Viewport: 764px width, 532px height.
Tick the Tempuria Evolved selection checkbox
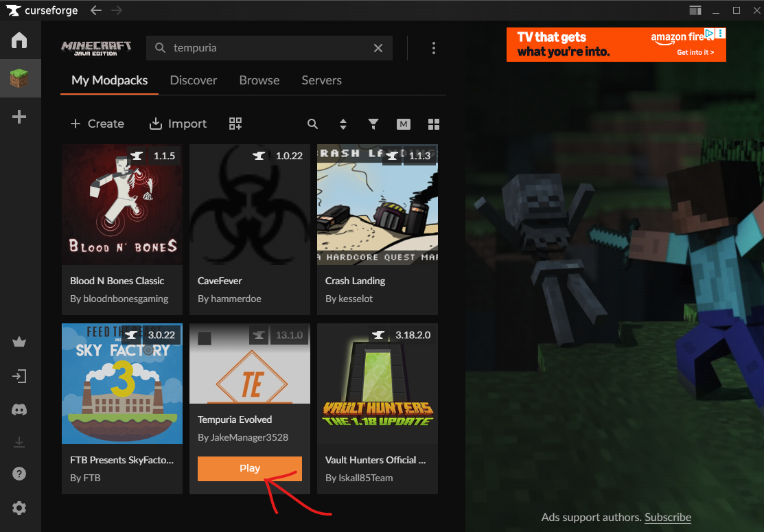[x=205, y=338]
